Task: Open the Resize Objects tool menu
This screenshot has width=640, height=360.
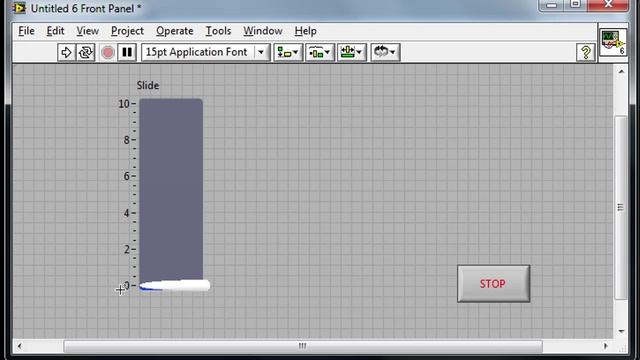Action: point(351,52)
